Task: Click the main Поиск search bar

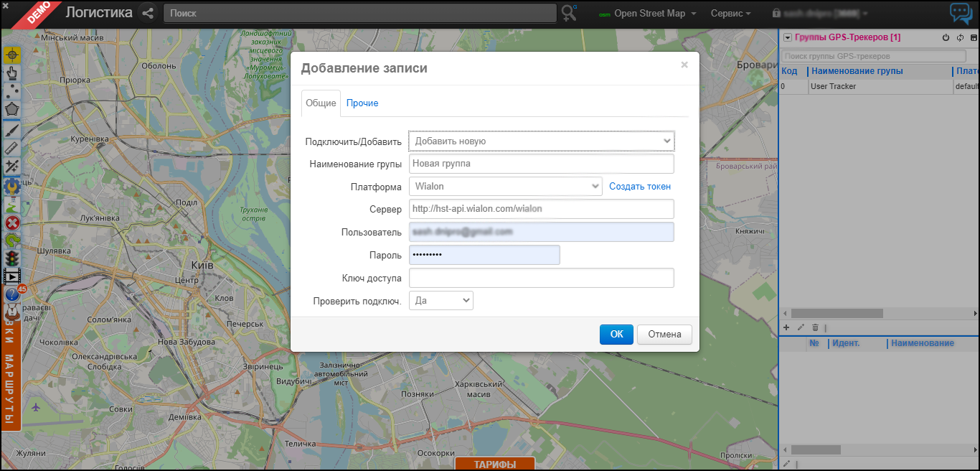Action: click(x=360, y=13)
